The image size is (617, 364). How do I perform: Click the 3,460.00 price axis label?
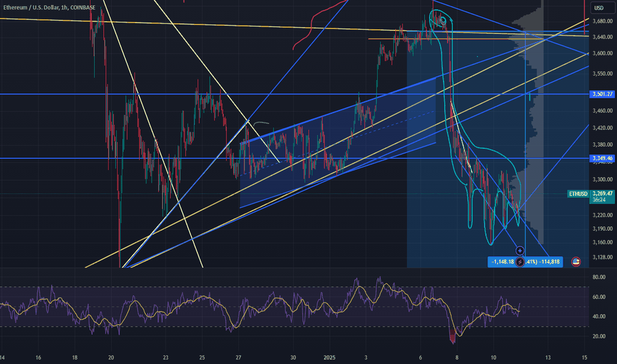tap(602, 111)
